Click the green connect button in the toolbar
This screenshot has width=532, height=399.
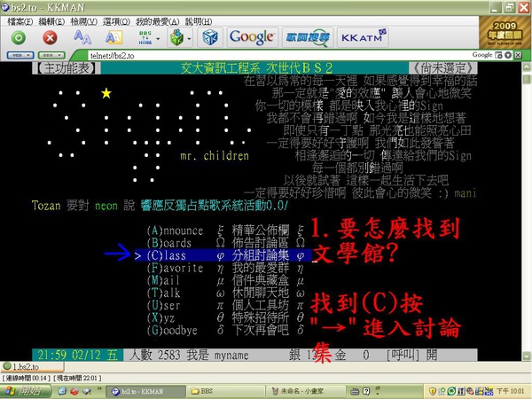pos(19,37)
